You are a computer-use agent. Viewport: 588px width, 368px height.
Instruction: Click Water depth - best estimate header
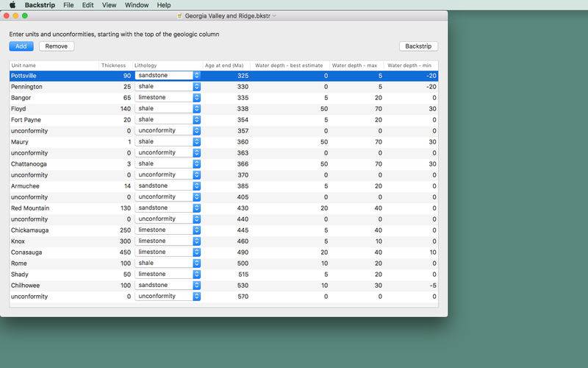click(x=290, y=66)
